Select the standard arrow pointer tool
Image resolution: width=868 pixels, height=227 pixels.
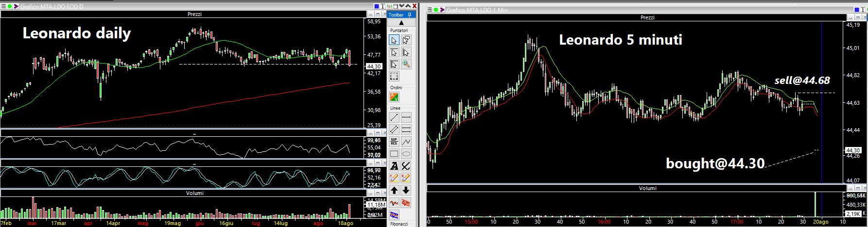click(394, 40)
